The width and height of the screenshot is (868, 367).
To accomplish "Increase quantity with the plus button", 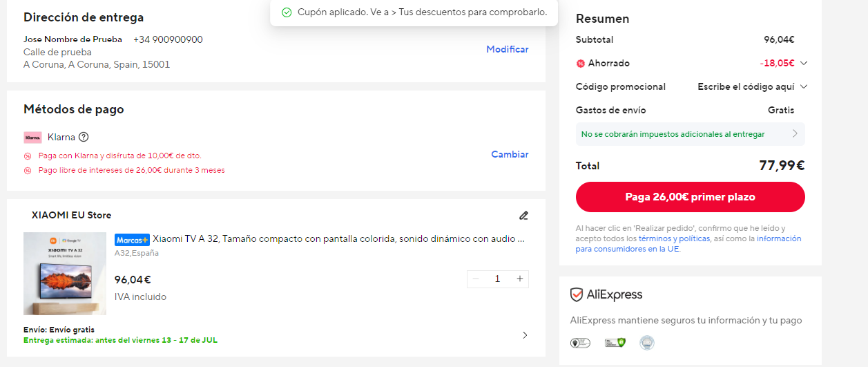I will click(x=520, y=279).
